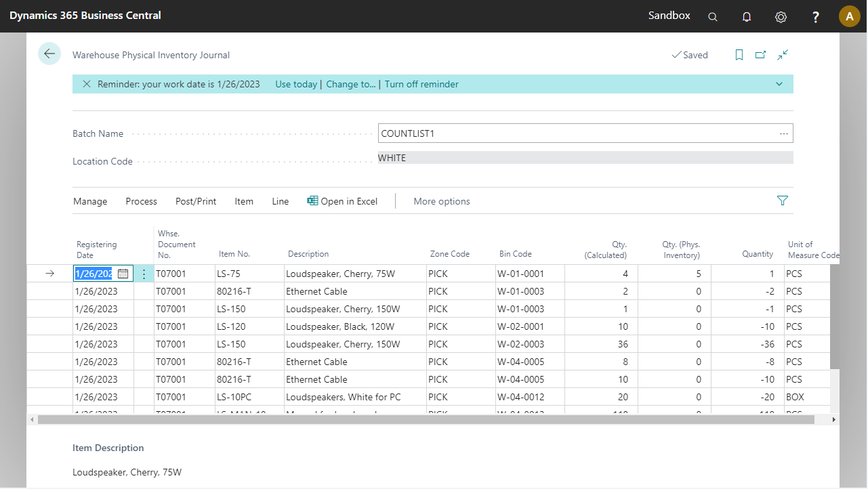
Task: Click the Saved status indicator
Action: (x=690, y=55)
